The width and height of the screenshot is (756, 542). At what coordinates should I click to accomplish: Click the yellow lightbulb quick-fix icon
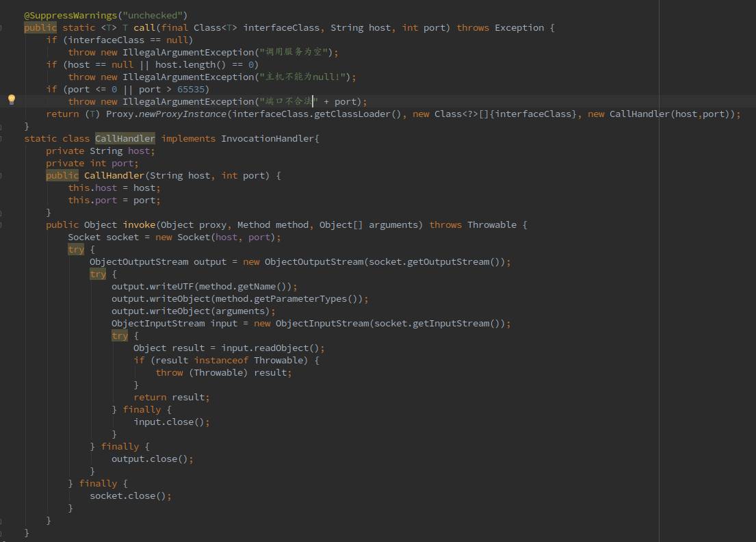pyautogui.click(x=11, y=100)
